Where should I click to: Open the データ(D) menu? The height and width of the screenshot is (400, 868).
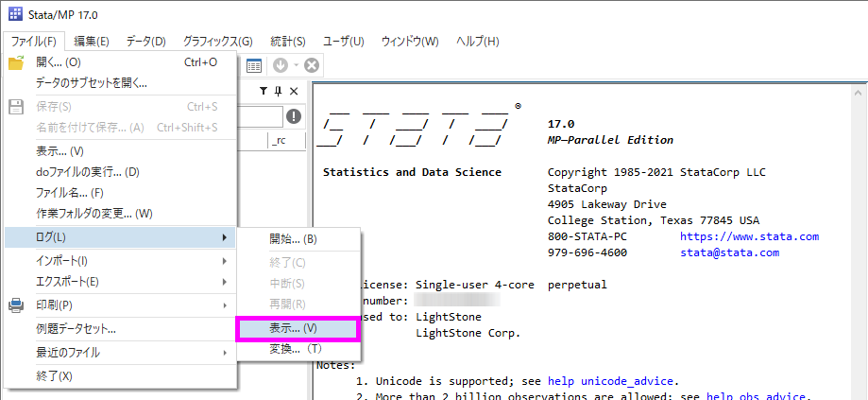tap(145, 41)
